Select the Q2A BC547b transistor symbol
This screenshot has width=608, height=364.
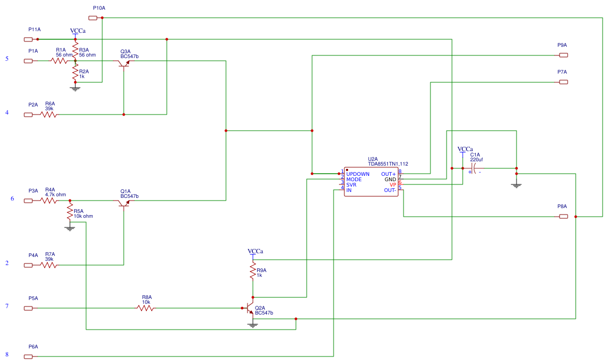pyautogui.click(x=251, y=308)
